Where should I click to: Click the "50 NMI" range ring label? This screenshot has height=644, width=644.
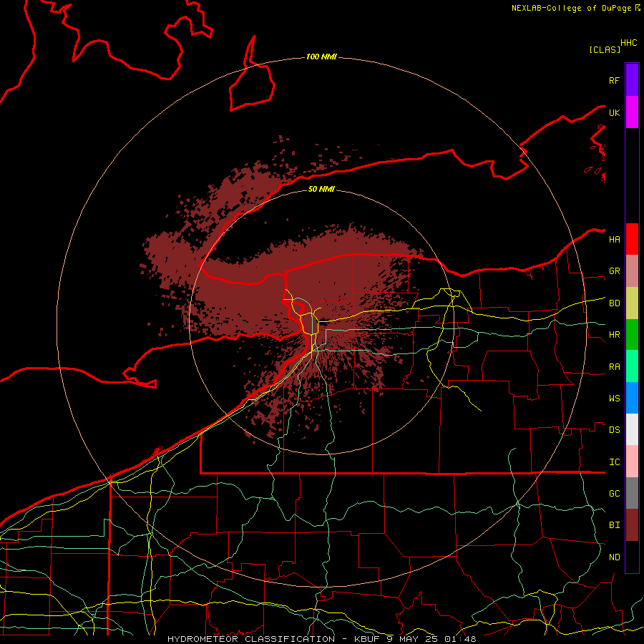point(321,190)
